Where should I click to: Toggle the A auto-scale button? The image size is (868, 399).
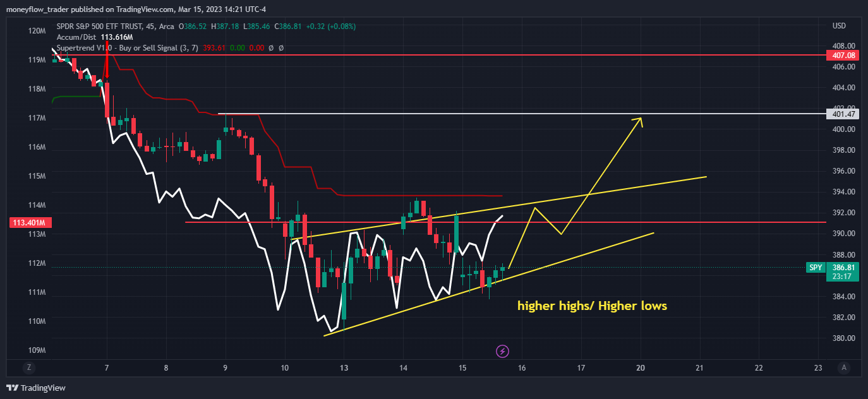tap(844, 367)
